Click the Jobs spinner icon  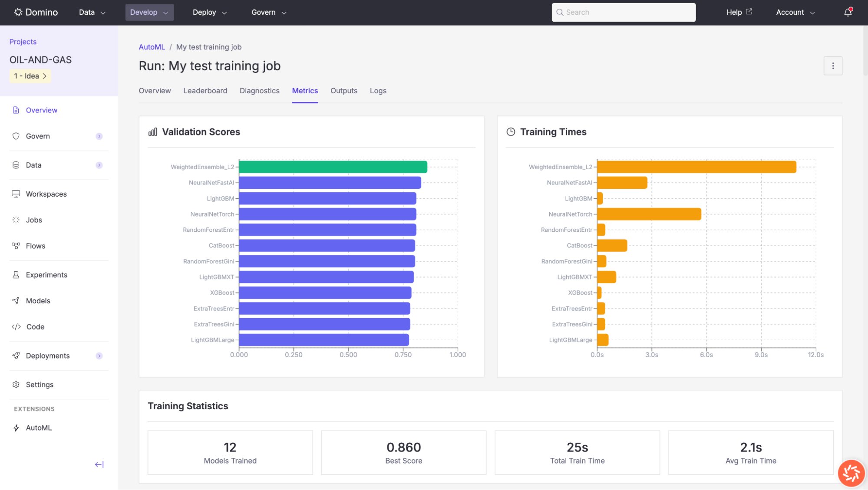pos(16,220)
